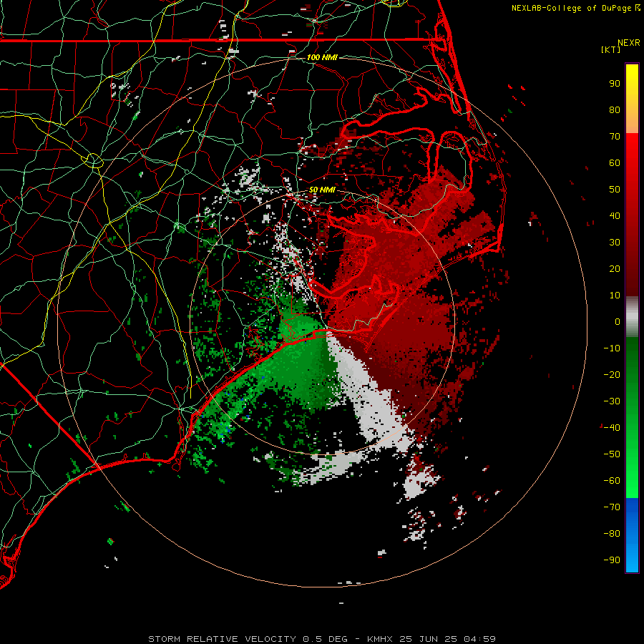Click the gray zero-velocity segment of color bar

[632, 317]
